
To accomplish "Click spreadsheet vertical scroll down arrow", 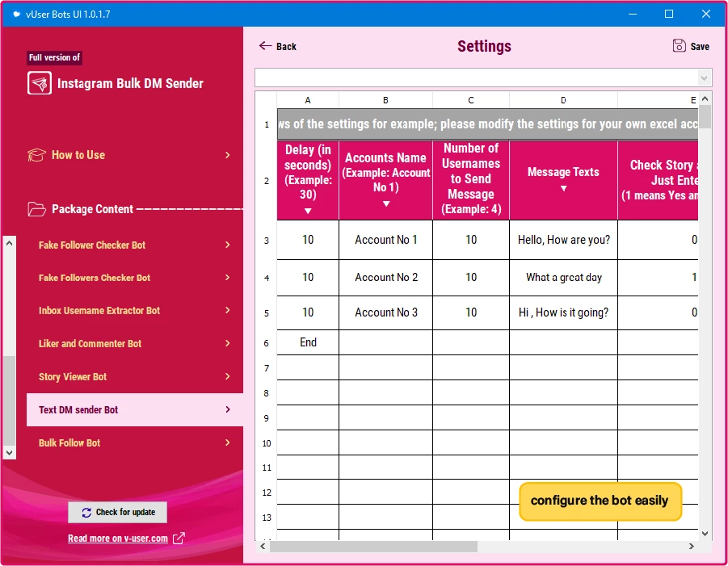I will tap(705, 534).
